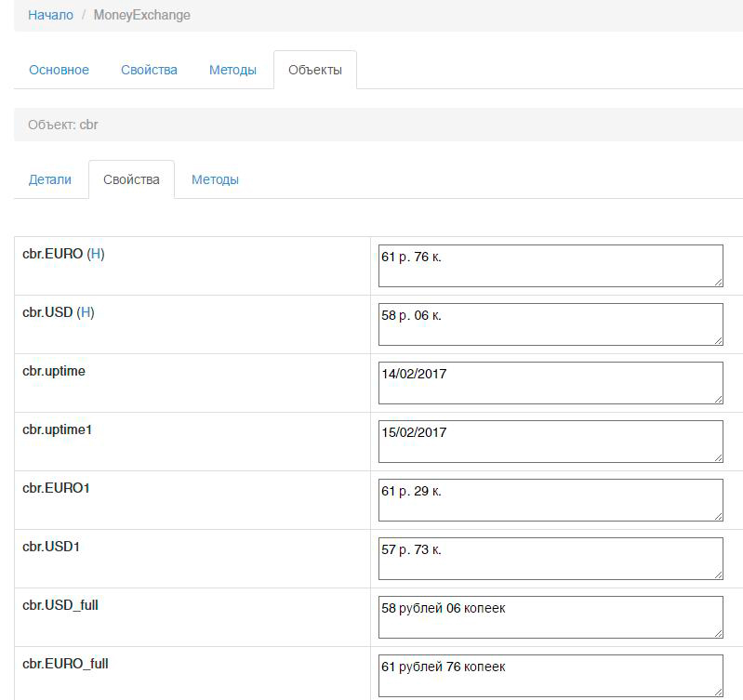Viewport: 743px width, 700px height.
Task: Click the cbr.USD1 value field
Action: (550, 559)
